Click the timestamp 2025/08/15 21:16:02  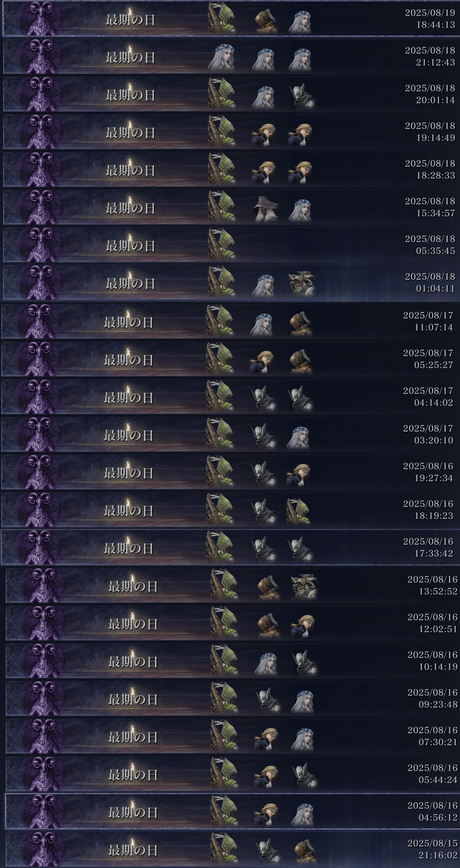[432, 849]
